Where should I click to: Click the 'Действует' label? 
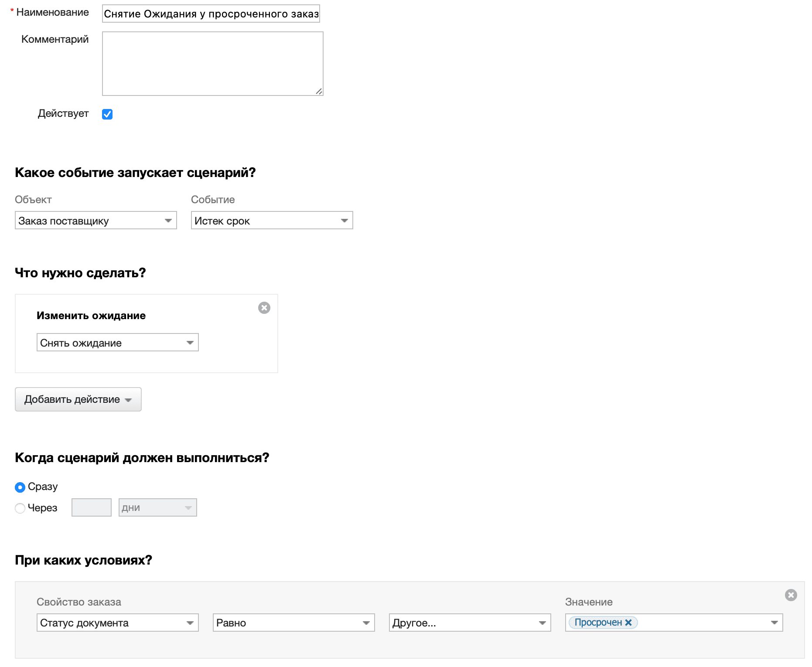click(x=63, y=114)
